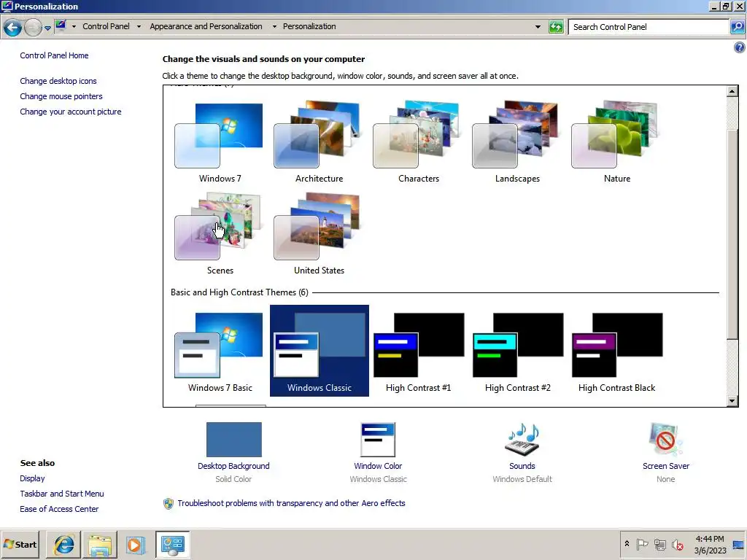Launch Windows Media Player from taskbar
747x560 pixels.
click(x=135, y=544)
